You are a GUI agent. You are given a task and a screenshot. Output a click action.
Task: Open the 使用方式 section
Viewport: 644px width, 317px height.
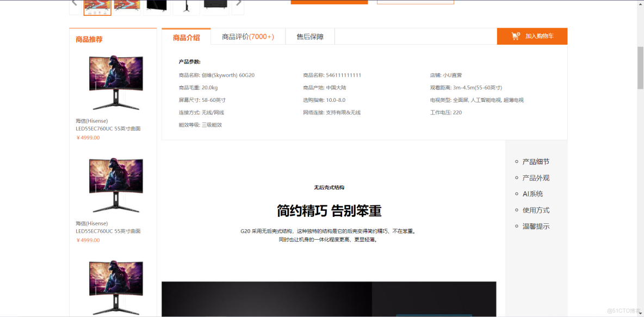point(535,210)
